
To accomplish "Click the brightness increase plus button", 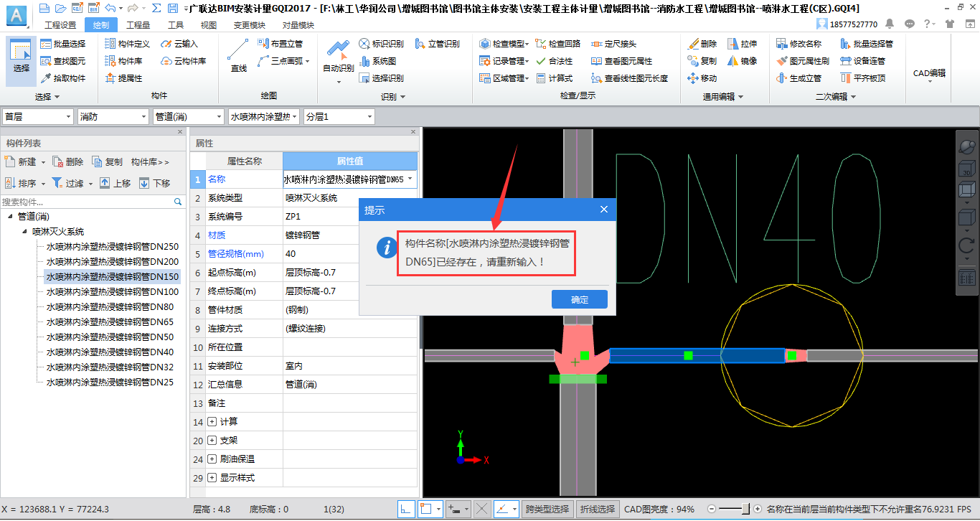I will tap(758, 510).
